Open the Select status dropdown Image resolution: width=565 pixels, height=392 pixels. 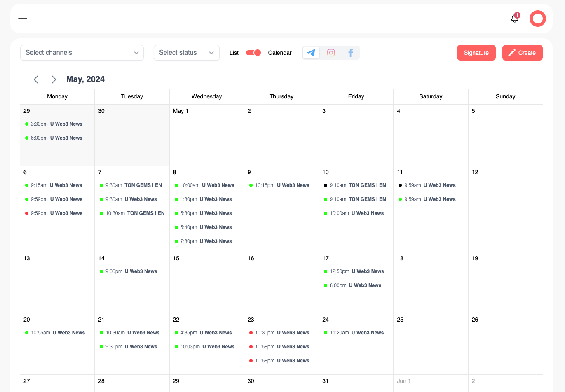point(186,53)
